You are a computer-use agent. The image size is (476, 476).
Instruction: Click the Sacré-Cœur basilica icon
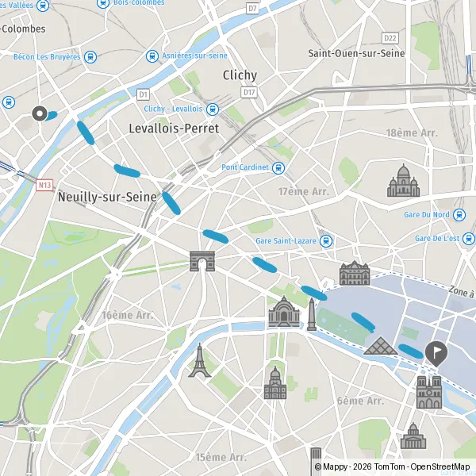[x=404, y=180]
